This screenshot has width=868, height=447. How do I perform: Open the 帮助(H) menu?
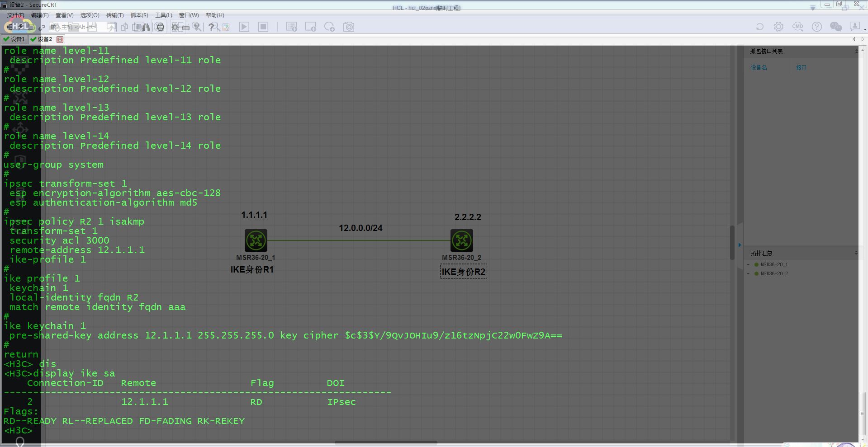215,15
